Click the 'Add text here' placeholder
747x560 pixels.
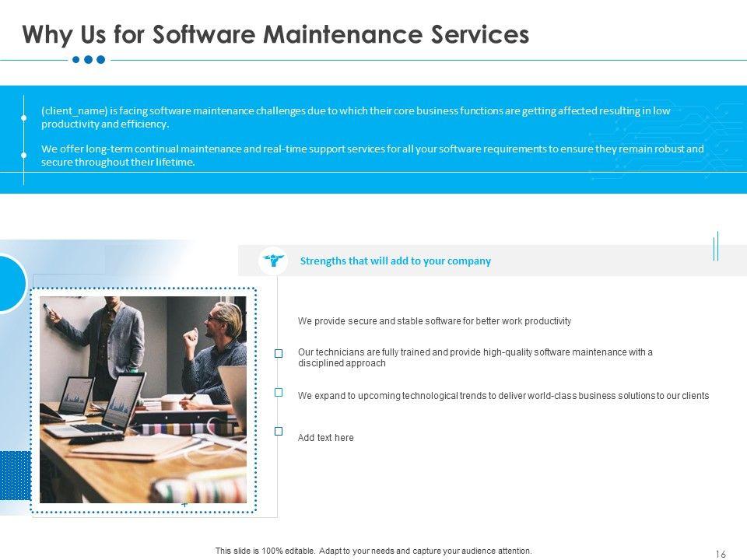point(325,438)
